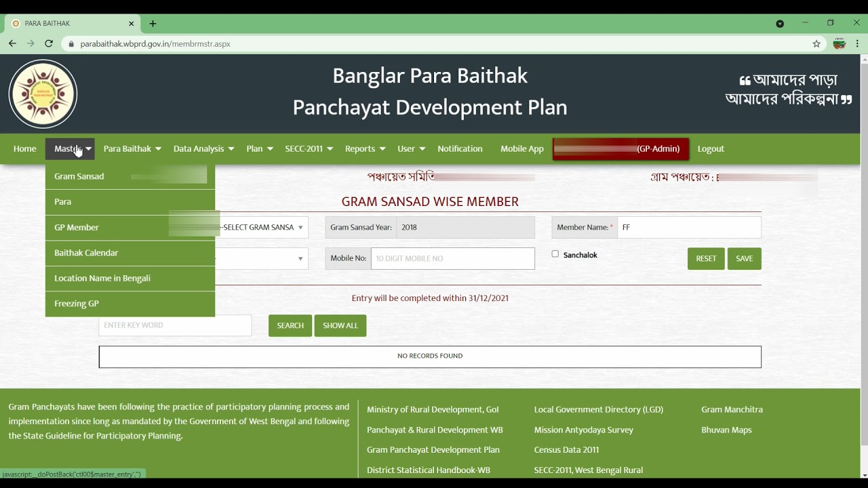Screen dimensions: 868x488
Task: Click the SAVE button
Action: click(x=745, y=259)
